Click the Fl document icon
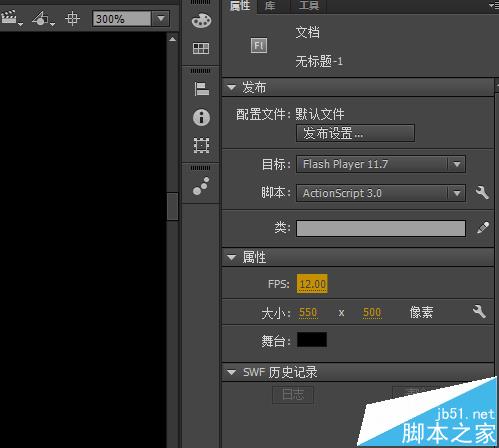Image resolution: width=499 pixels, height=448 pixels. [x=259, y=46]
